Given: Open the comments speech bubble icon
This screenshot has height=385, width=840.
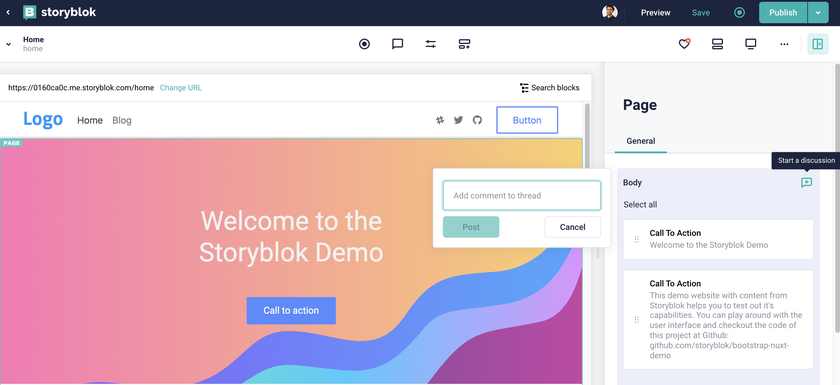Looking at the screenshot, I should (x=398, y=44).
